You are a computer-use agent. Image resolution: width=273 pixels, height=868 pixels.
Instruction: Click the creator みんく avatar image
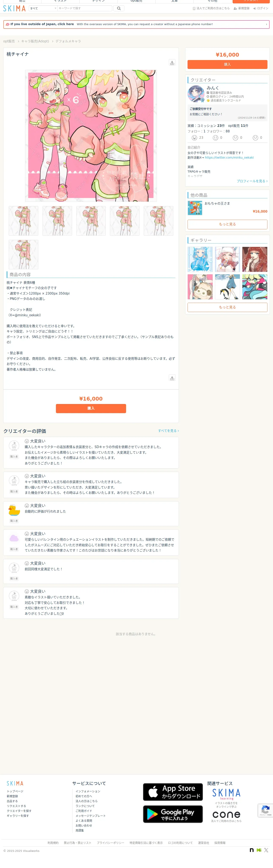[x=196, y=94]
